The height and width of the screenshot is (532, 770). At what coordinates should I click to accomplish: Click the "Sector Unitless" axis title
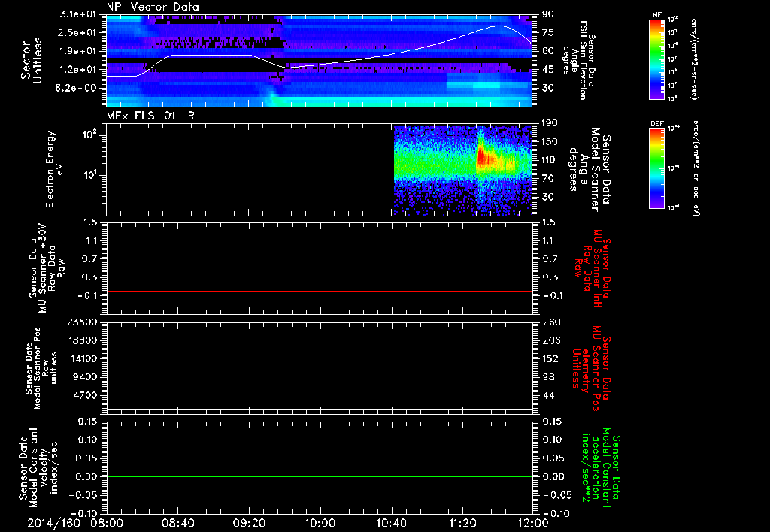pyautogui.click(x=32, y=60)
